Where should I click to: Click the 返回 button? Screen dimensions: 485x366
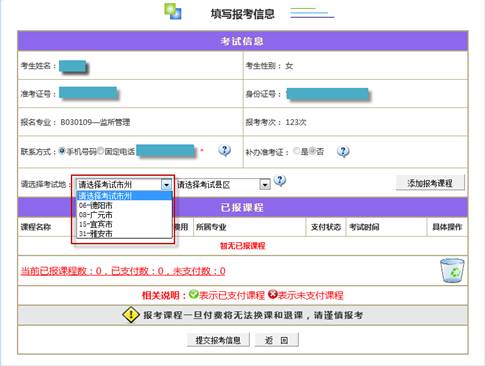point(276,340)
